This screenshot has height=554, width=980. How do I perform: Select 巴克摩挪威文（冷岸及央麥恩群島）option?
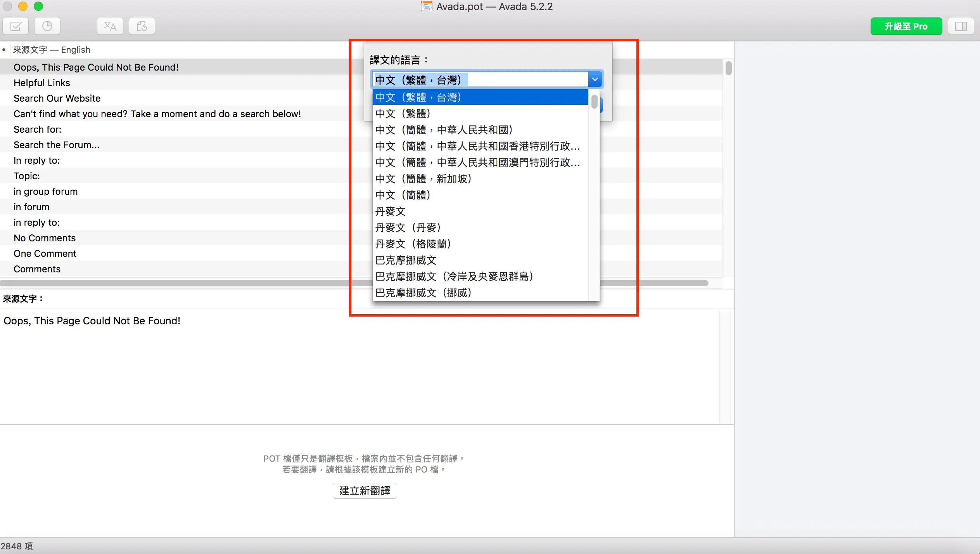[480, 276]
